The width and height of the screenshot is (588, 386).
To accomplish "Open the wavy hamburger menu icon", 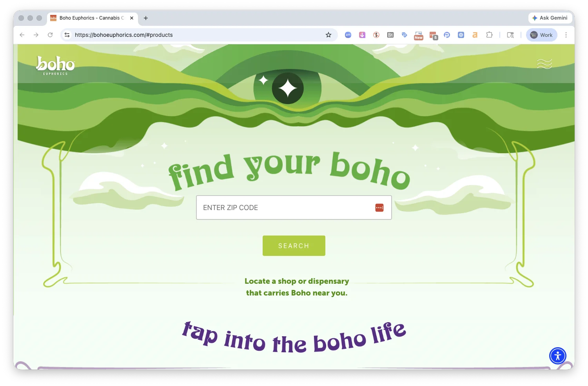I will pos(544,63).
